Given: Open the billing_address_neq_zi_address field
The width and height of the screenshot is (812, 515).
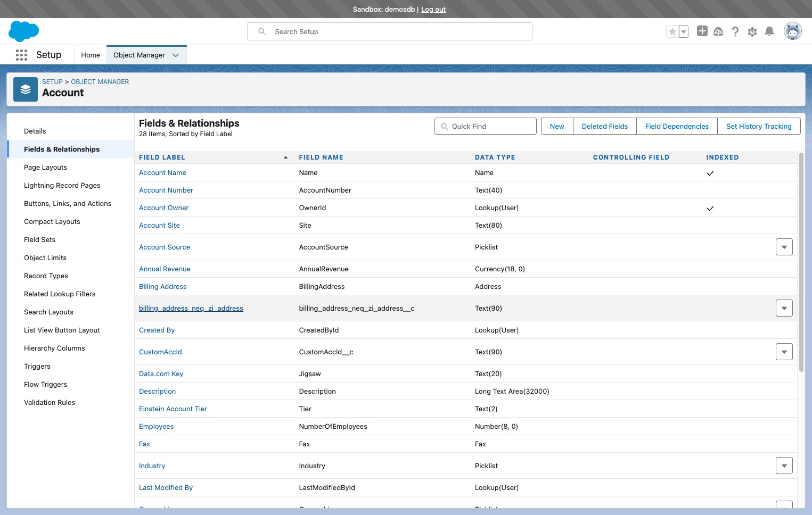Looking at the screenshot, I should (191, 308).
